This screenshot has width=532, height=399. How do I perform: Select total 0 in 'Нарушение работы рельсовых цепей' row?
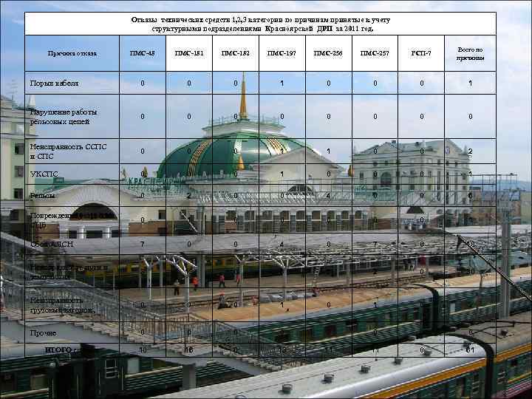pyautogui.click(x=470, y=117)
